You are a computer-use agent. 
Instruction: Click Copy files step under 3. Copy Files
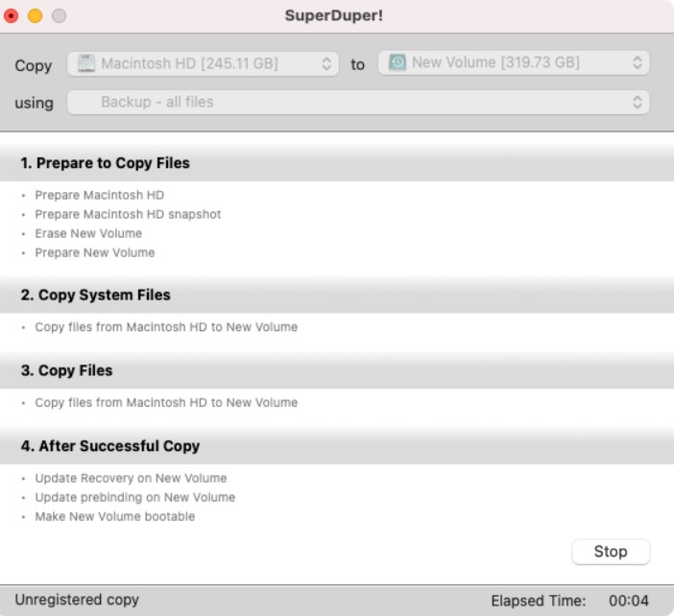(x=166, y=403)
